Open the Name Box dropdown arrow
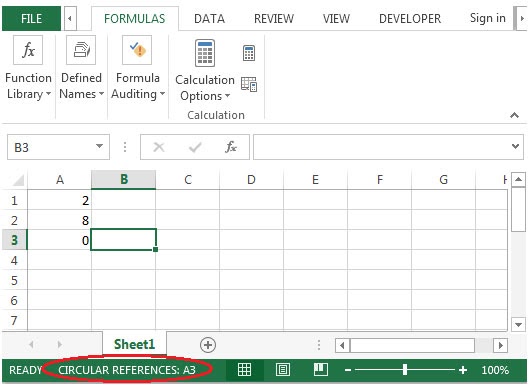529x386 pixels. click(99, 146)
